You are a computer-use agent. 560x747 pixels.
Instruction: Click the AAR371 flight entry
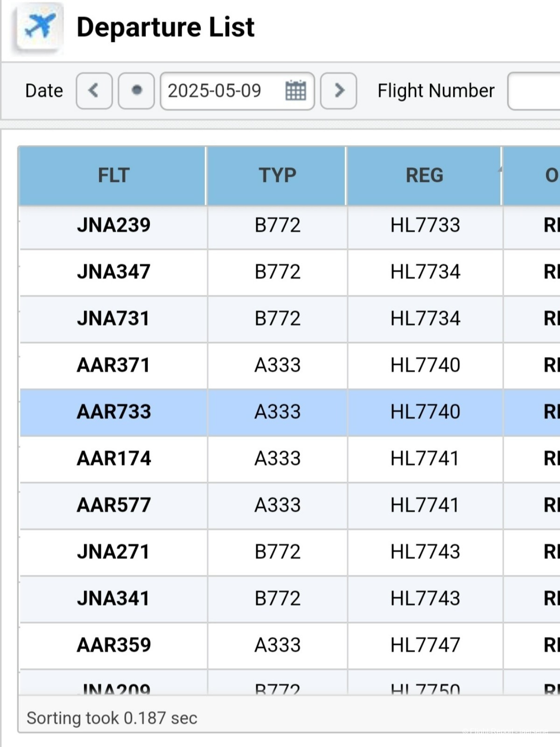pyautogui.click(x=113, y=365)
